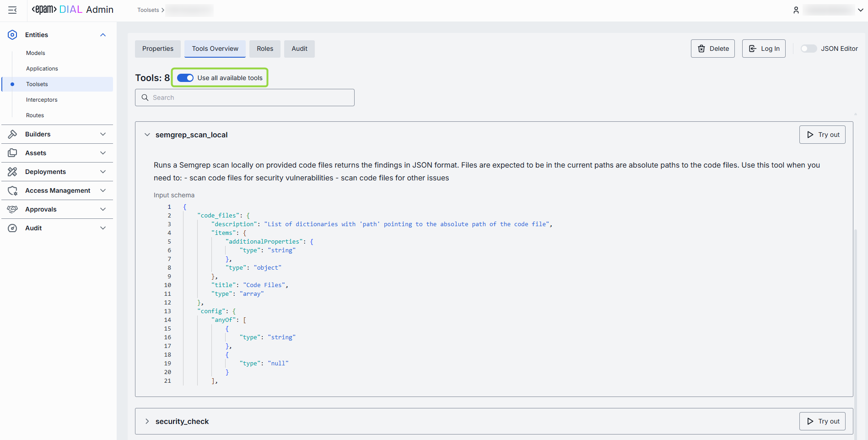
Task: Collapse the semgrep_scan_local tool section
Action: pos(147,135)
